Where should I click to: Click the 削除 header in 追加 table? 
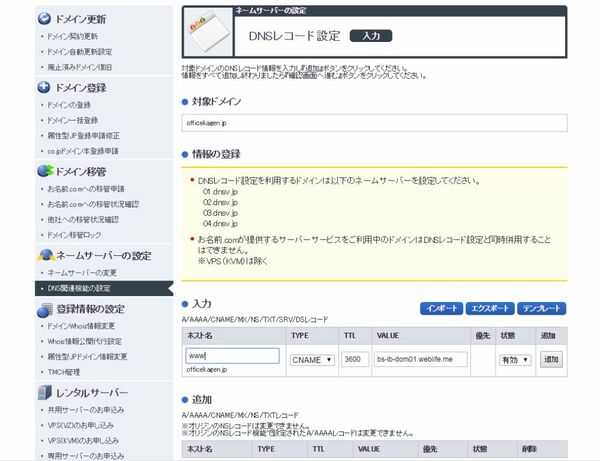(529, 449)
